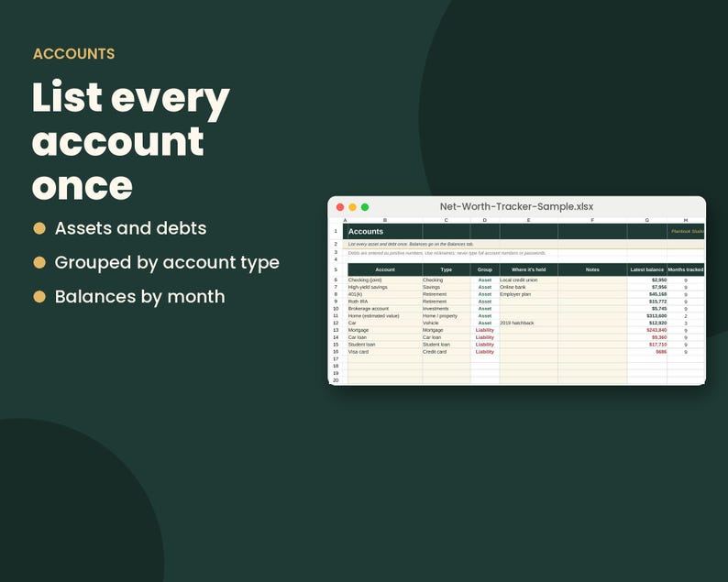Click the row 5 header number
The width and height of the screenshot is (728, 582).
[336, 269]
